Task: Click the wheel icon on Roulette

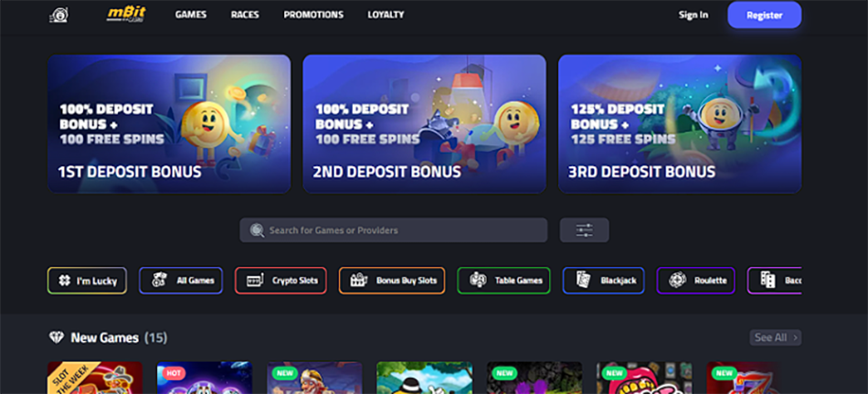Action: point(677,281)
